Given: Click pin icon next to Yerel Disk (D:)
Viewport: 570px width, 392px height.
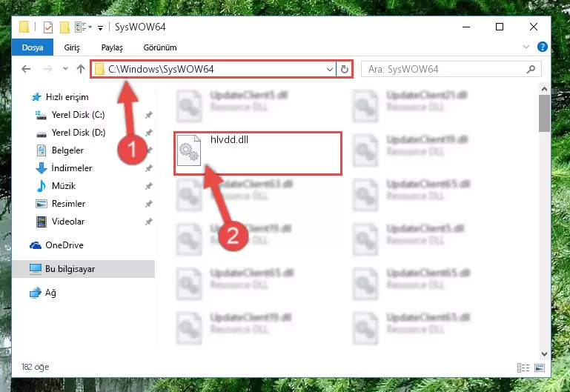Looking at the screenshot, I should (149, 133).
